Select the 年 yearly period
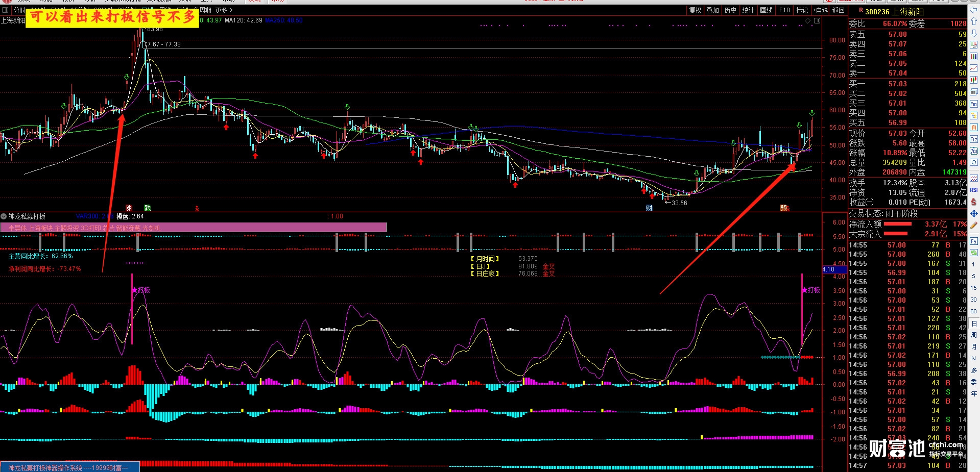The width and height of the screenshot is (980, 472). 974,393
